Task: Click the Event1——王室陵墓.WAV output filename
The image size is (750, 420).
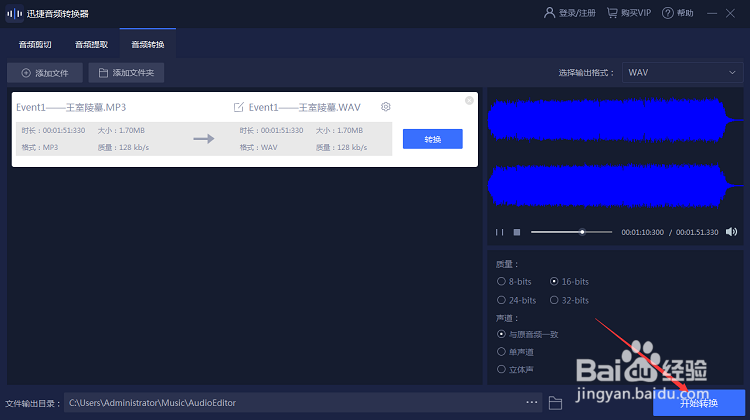Action: click(x=305, y=107)
